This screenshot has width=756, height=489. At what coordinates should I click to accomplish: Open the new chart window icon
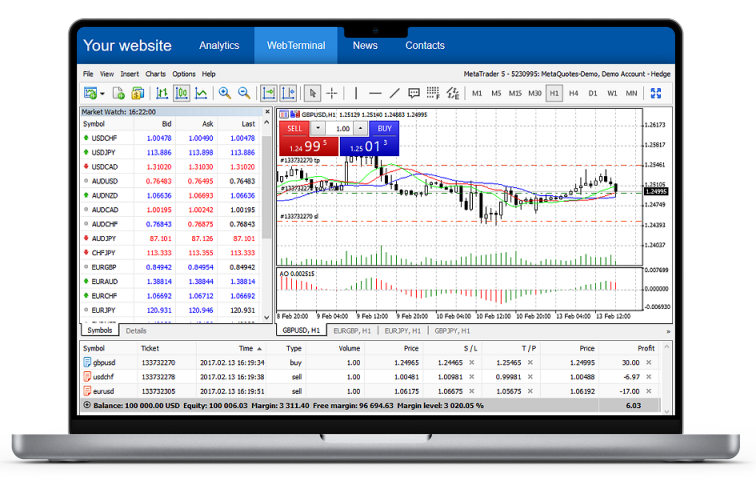click(x=90, y=93)
